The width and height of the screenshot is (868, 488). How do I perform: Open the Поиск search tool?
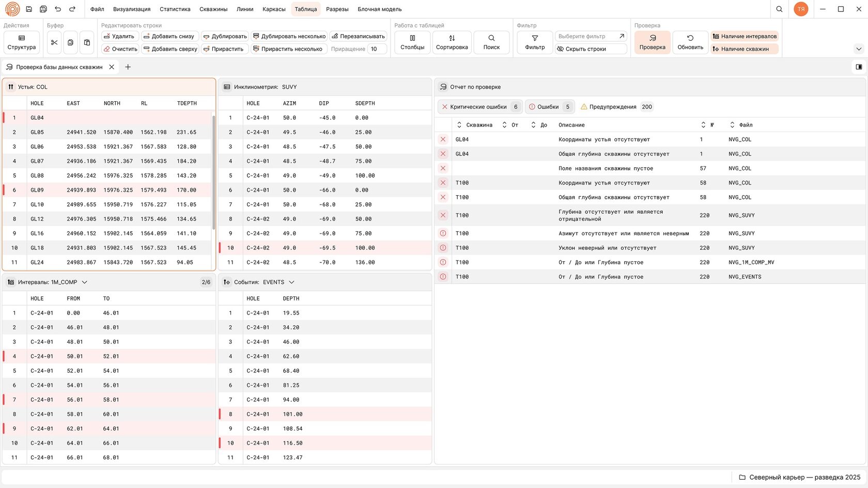click(x=491, y=42)
